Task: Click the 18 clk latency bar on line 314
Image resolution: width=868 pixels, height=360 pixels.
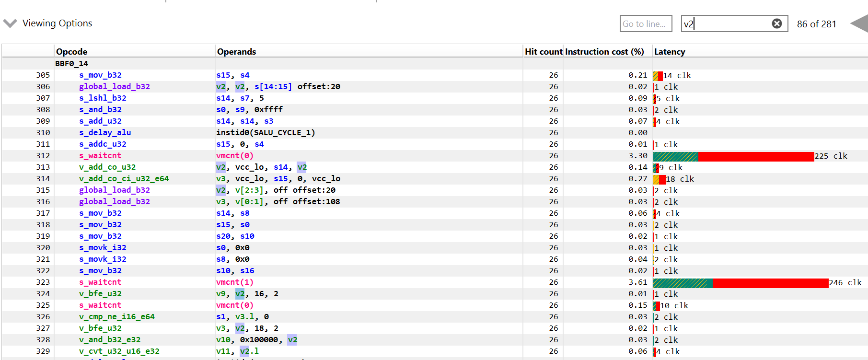Action: (660, 179)
